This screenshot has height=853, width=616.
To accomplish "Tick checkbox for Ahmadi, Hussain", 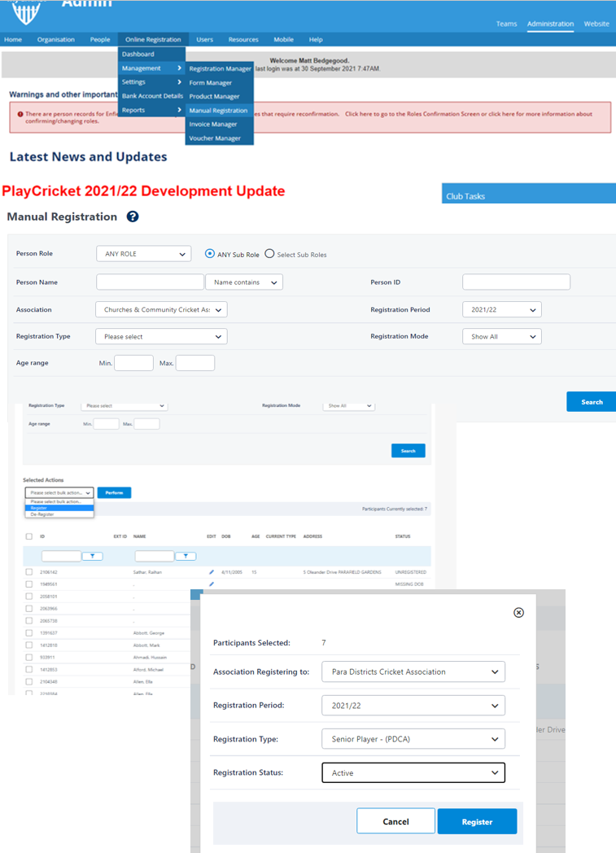I will click(x=28, y=657).
